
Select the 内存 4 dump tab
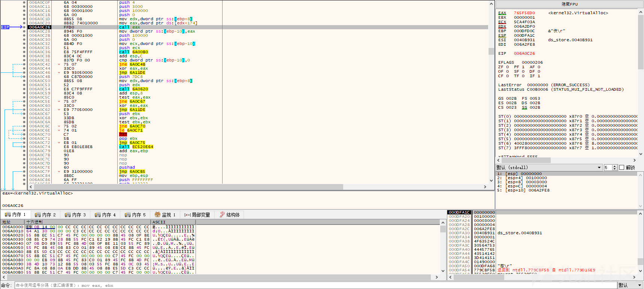pos(105,215)
